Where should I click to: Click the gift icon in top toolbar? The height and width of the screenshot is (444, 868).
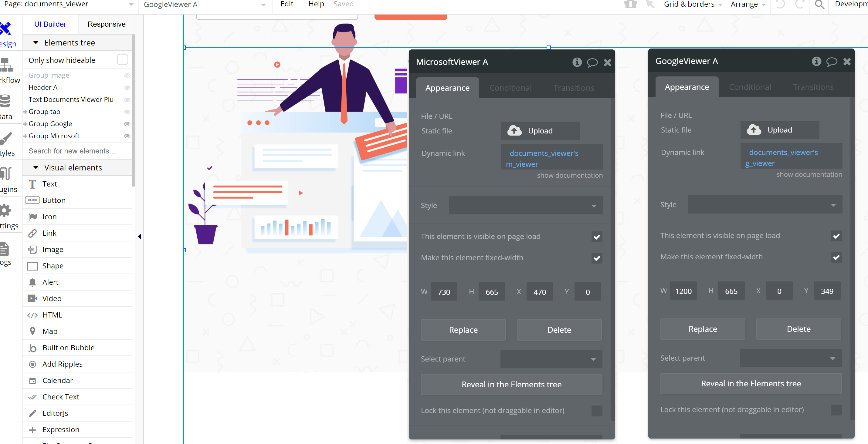630,4
